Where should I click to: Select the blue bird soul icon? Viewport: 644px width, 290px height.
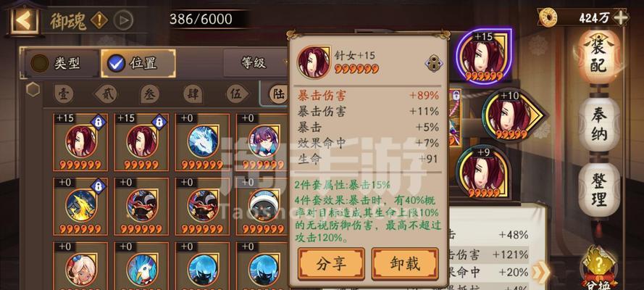[x=142, y=270]
